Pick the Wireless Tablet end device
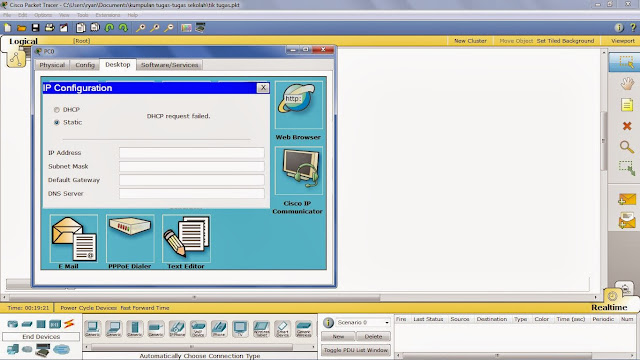This screenshot has height=360, width=640. 261,329
